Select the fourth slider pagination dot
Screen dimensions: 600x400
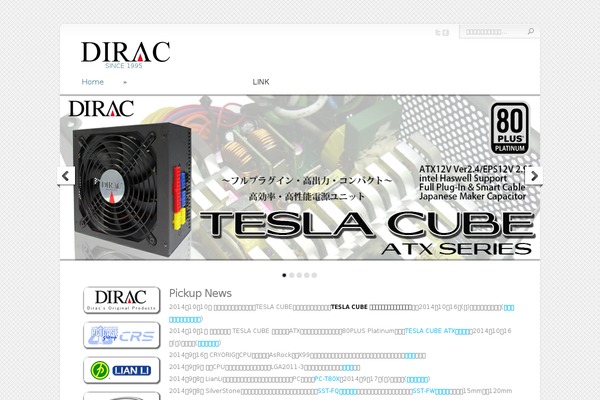[307, 275]
